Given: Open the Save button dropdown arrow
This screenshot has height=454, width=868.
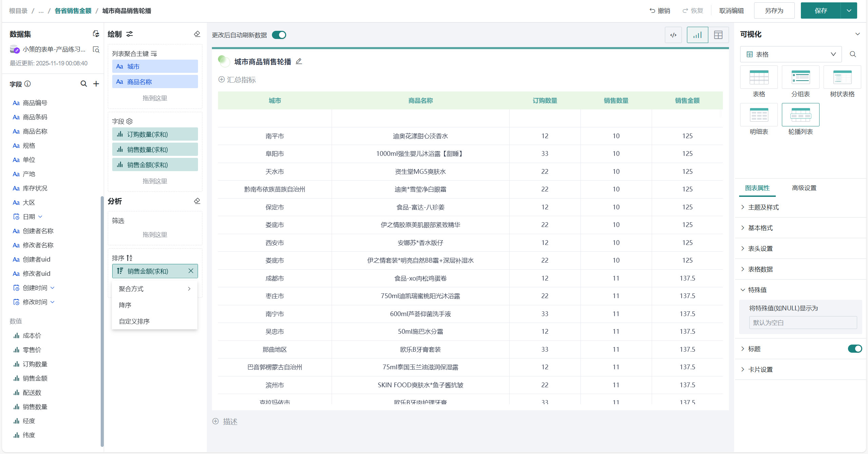Looking at the screenshot, I should (849, 11).
